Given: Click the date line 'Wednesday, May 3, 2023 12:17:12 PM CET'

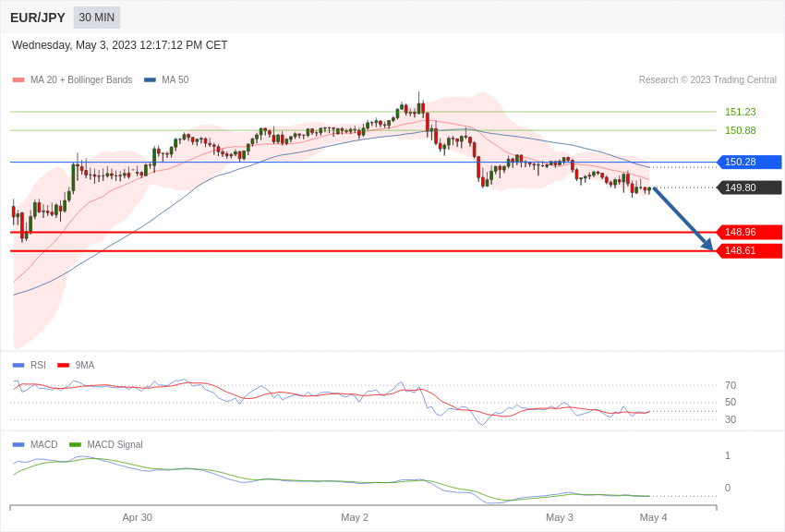Looking at the screenshot, I should [x=120, y=45].
